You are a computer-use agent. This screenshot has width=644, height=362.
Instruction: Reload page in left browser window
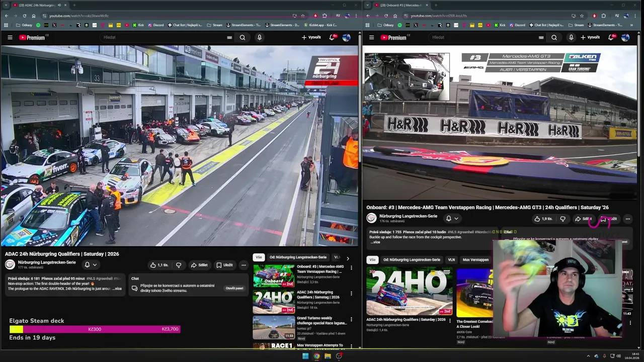point(25,16)
